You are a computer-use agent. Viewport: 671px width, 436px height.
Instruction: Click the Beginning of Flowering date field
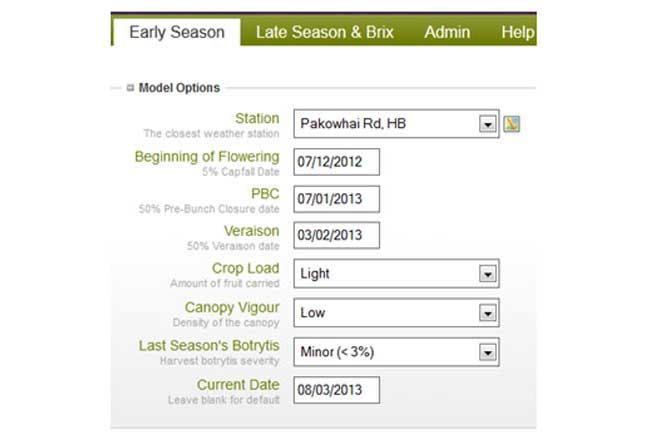(337, 162)
